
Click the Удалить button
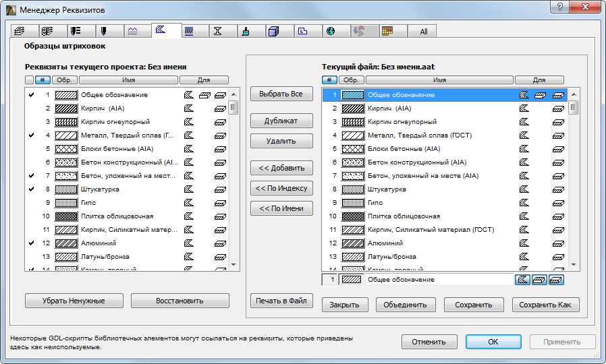coord(281,141)
